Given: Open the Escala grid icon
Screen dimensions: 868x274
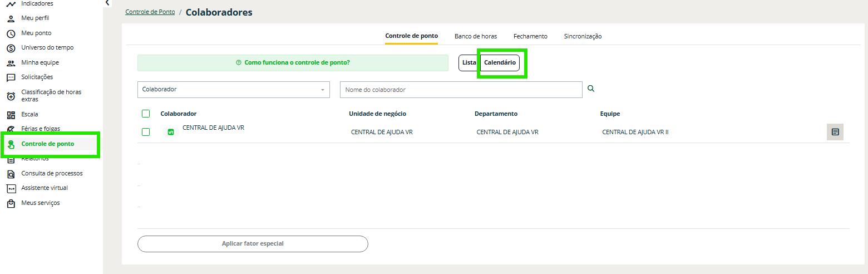Looking at the screenshot, I should [x=11, y=115].
